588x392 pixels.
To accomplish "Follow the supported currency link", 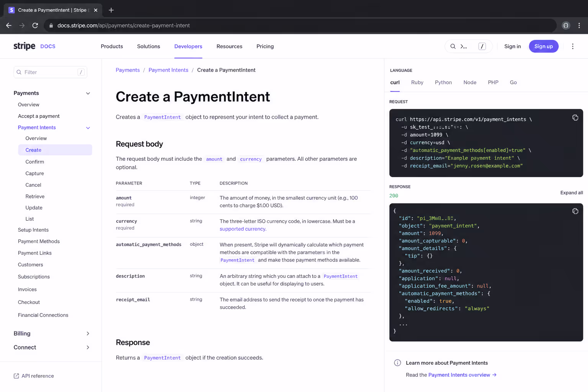I will [243, 229].
